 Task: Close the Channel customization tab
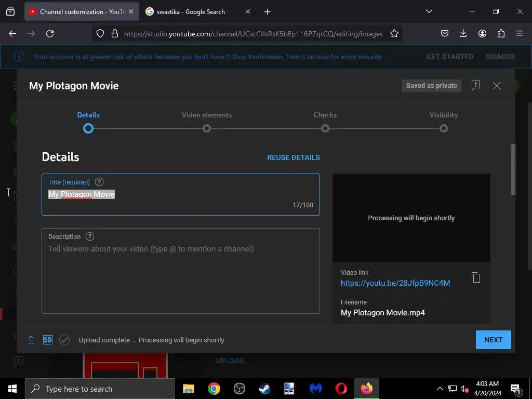[131, 11]
